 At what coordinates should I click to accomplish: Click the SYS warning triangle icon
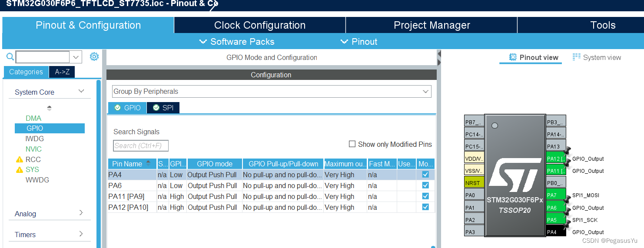[x=19, y=169]
